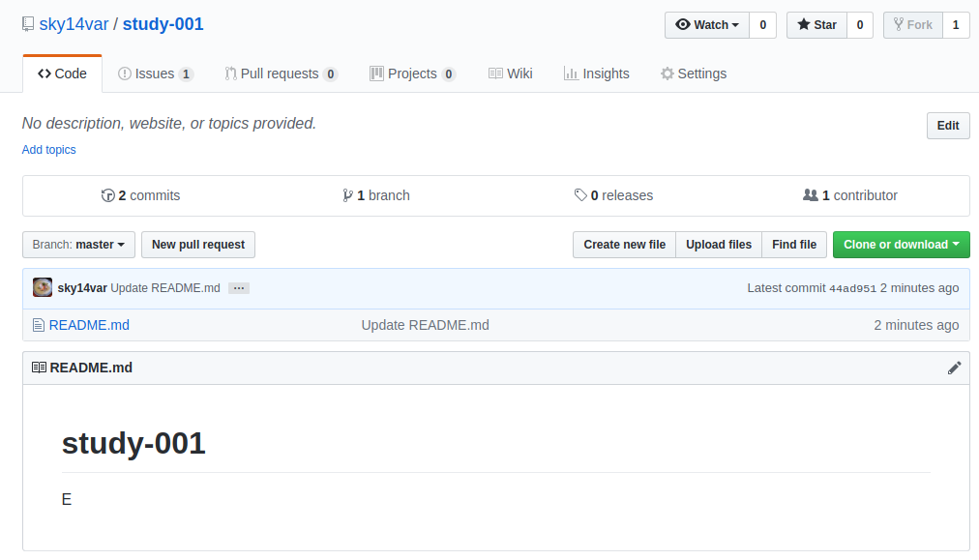Click the README.md file icon in list
This screenshot has height=560, width=979.
click(x=39, y=325)
